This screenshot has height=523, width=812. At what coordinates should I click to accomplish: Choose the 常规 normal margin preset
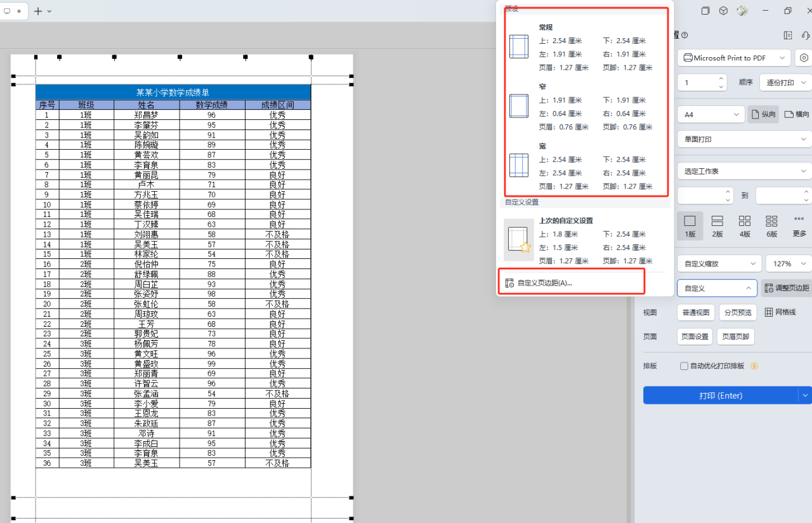click(586, 47)
